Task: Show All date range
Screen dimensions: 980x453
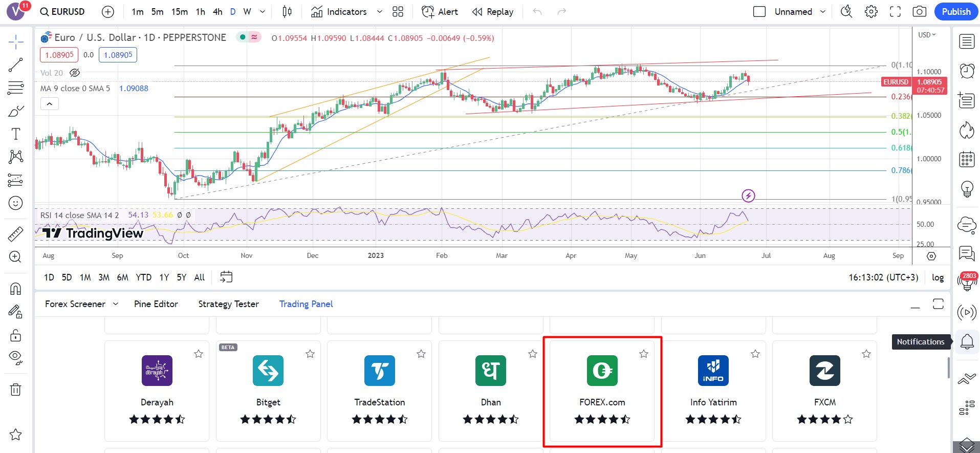Action: (x=200, y=277)
